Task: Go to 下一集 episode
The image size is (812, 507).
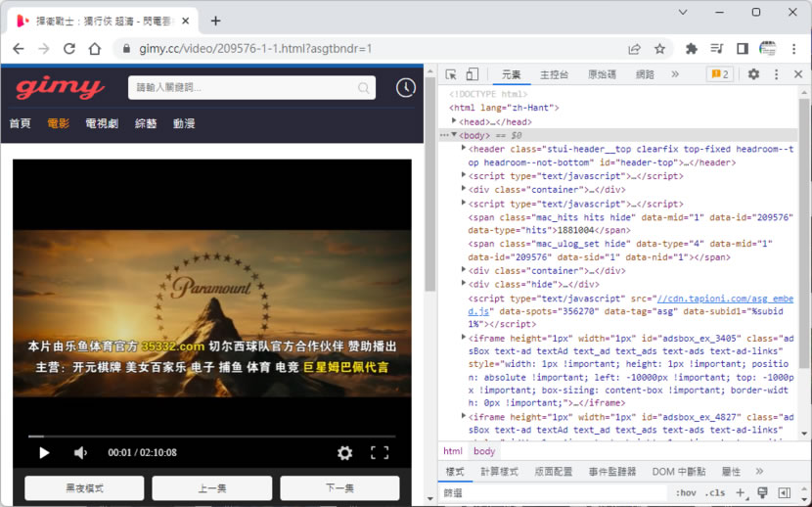Action: point(339,487)
